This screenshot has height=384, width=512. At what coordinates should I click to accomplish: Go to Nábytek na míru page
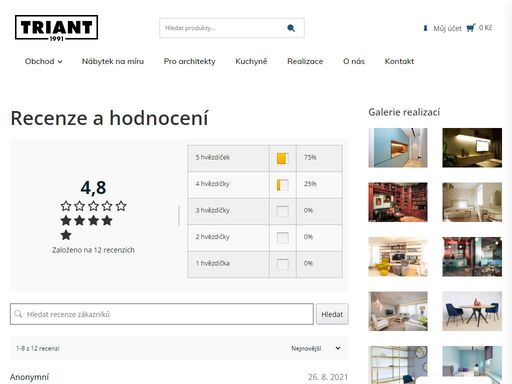coord(113,61)
